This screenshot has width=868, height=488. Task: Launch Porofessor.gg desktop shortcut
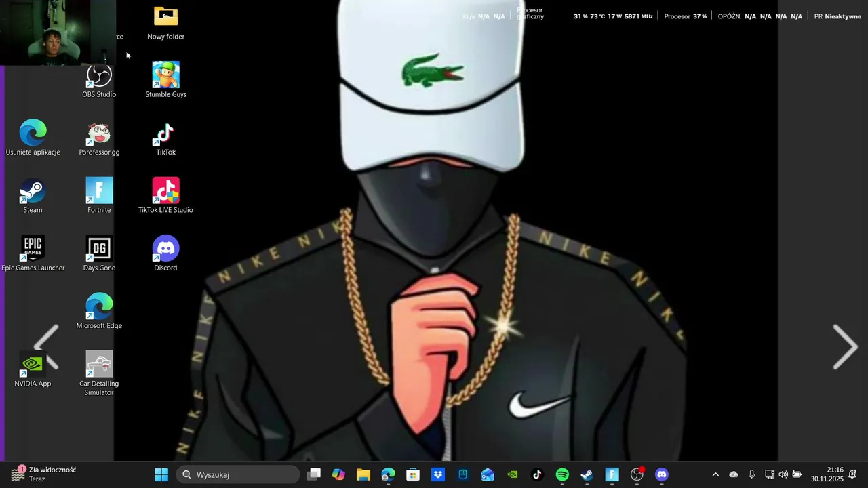pos(99,139)
